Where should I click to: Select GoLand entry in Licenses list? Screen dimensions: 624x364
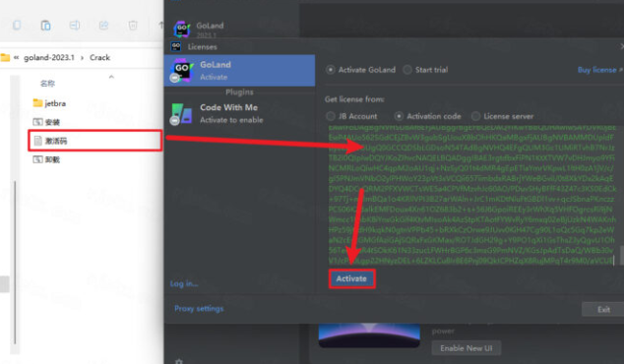[x=239, y=71]
